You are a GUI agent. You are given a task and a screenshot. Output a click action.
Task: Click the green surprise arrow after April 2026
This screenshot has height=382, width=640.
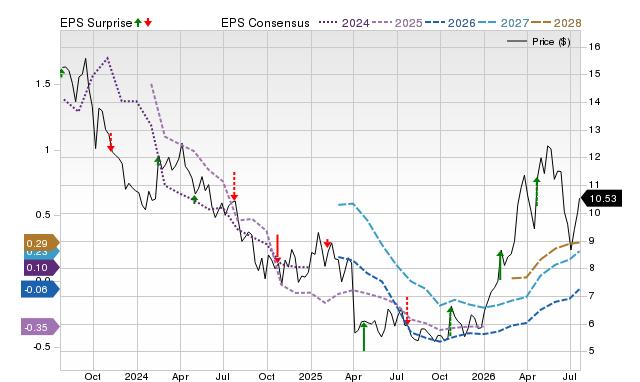click(x=537, y=191)
